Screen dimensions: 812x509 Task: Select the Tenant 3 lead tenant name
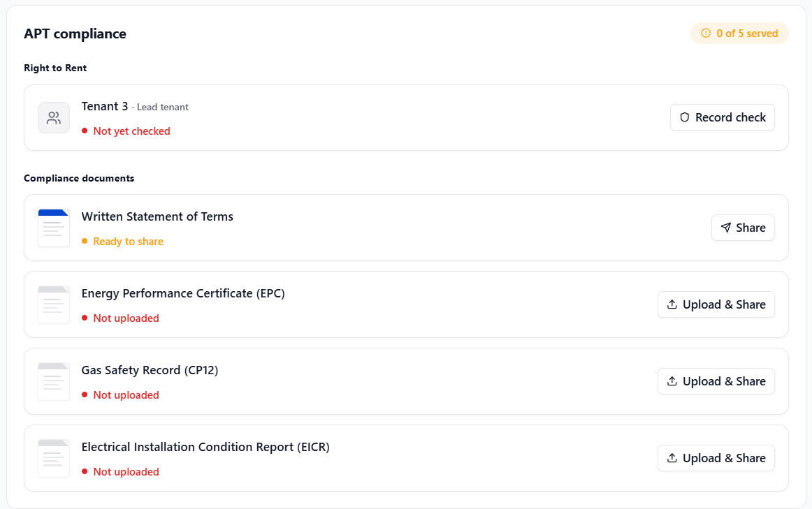(105, 106)
